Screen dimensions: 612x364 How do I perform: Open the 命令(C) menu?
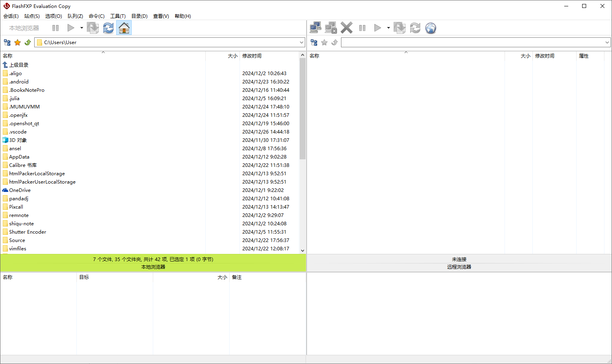pyautogui.click(x=97, y=16)
